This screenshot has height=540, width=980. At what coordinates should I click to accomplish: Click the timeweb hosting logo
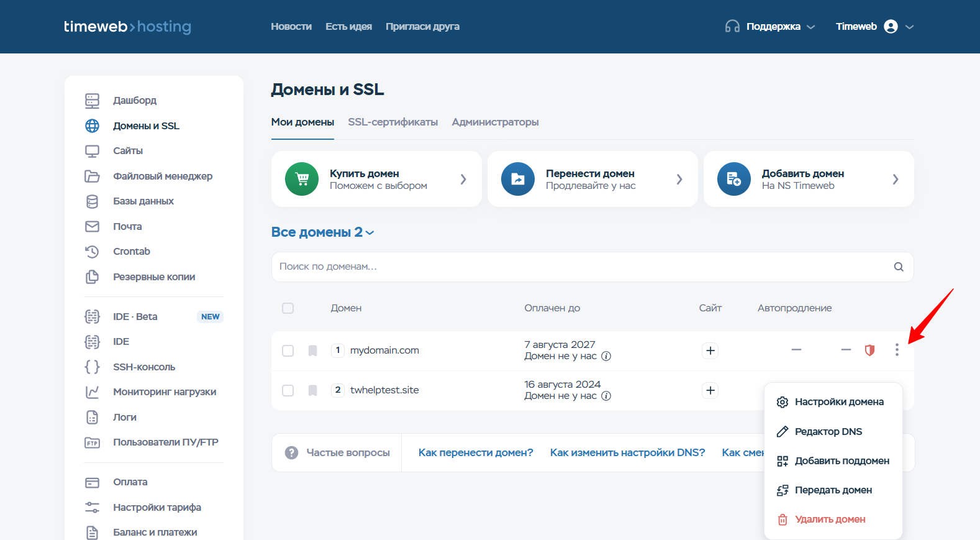pos(127,27)
